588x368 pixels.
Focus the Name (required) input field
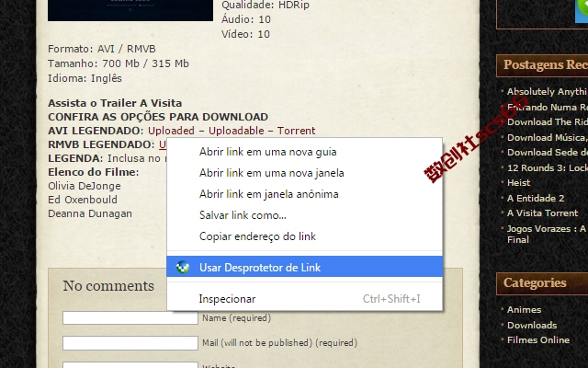[130, 317]
